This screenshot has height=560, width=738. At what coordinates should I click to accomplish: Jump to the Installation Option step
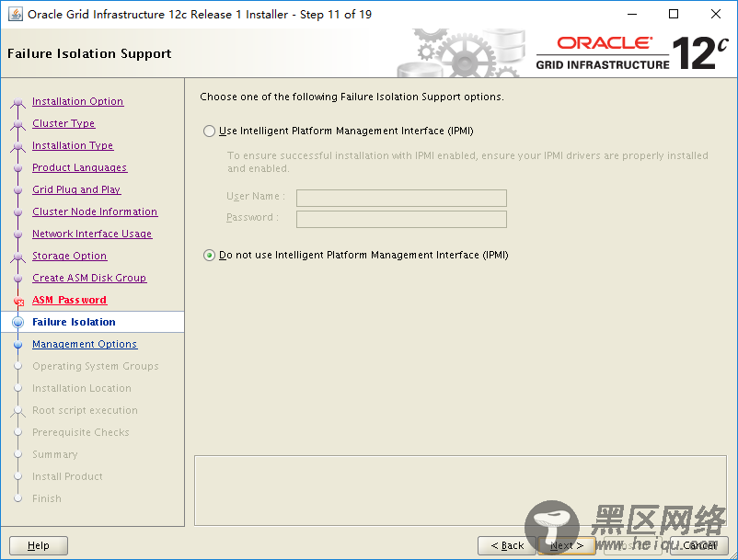tap(77, 101)
